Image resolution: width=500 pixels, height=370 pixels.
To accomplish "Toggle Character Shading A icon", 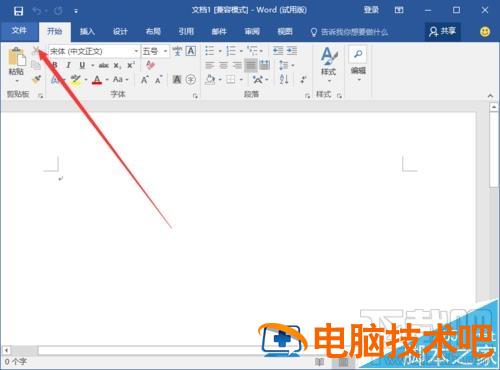I will (x=177, y=80).
